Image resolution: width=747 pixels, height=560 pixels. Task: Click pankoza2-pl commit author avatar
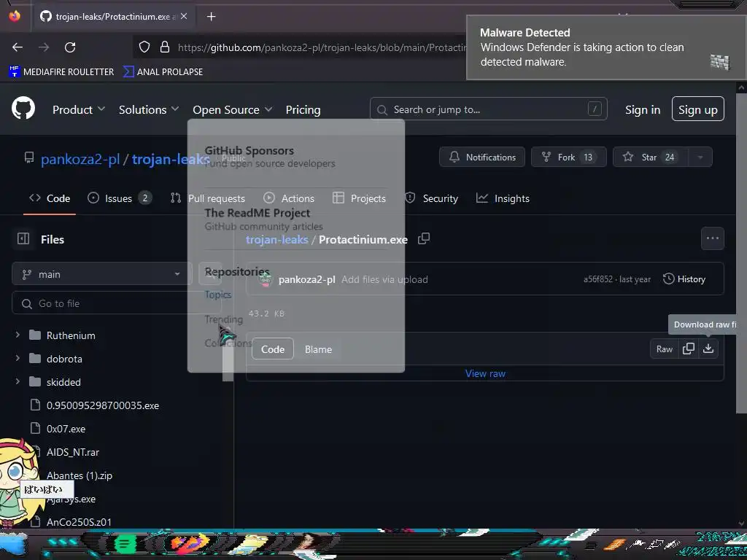(x=266, y=279)
